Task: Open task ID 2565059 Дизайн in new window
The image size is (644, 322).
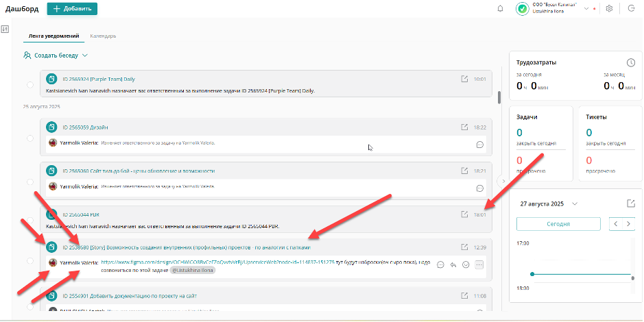Action: [464, 127]
